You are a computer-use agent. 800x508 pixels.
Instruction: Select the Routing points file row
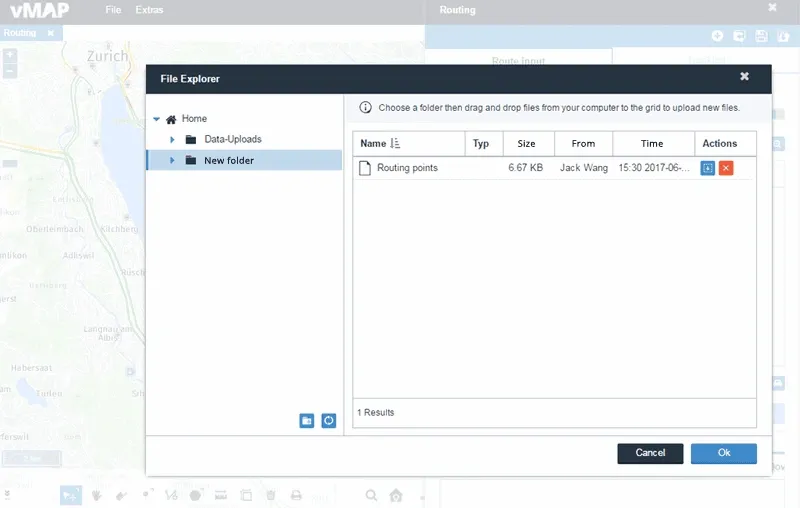[554, 168]
